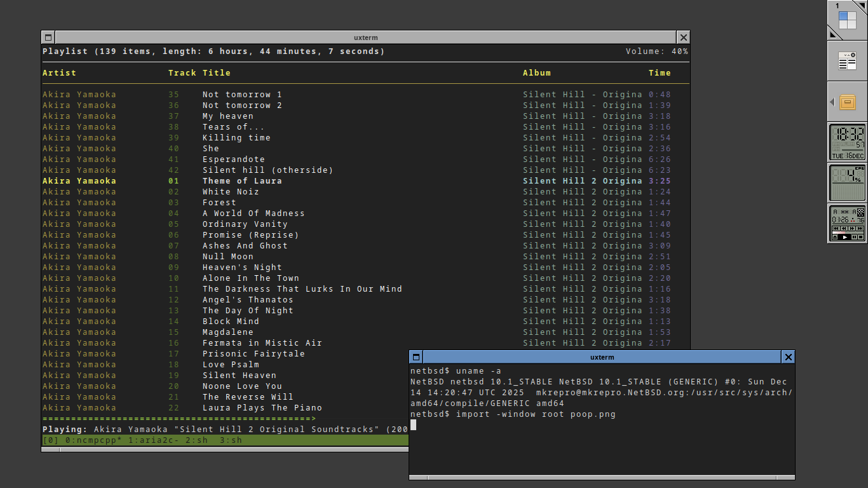
Task: Skip to next track in the player dockapp
Action: [x=860, y=228]
